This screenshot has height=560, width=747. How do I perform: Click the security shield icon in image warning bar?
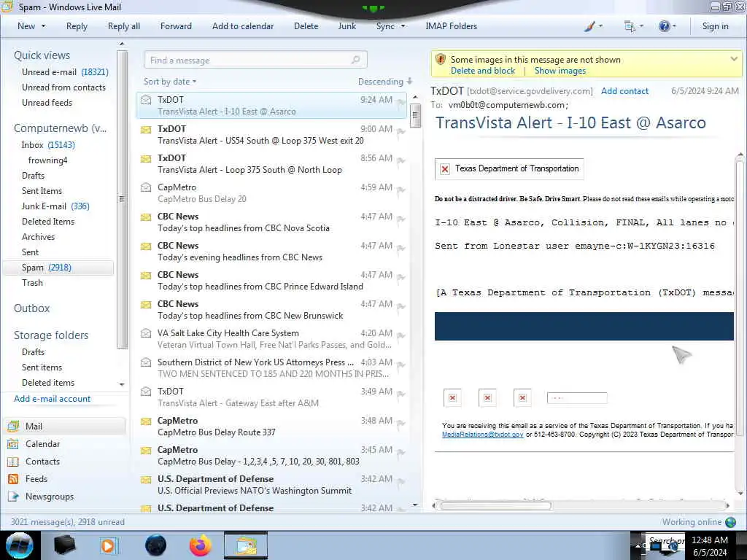441,60
